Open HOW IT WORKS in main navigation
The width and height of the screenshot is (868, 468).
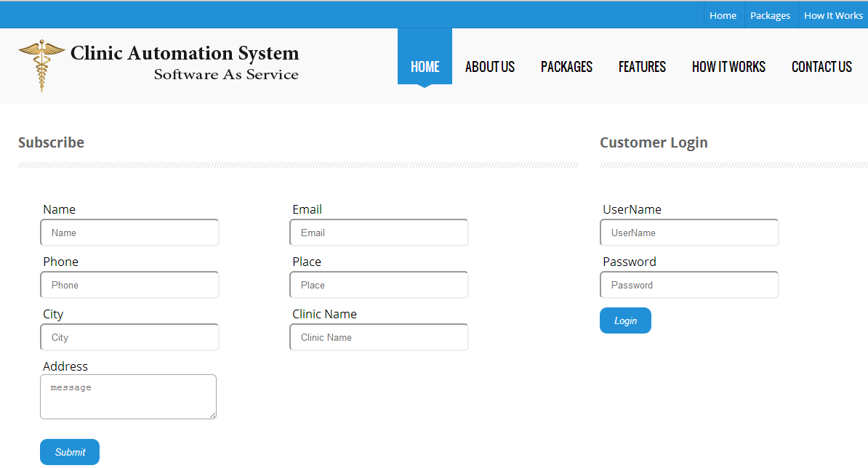(728, 67)
